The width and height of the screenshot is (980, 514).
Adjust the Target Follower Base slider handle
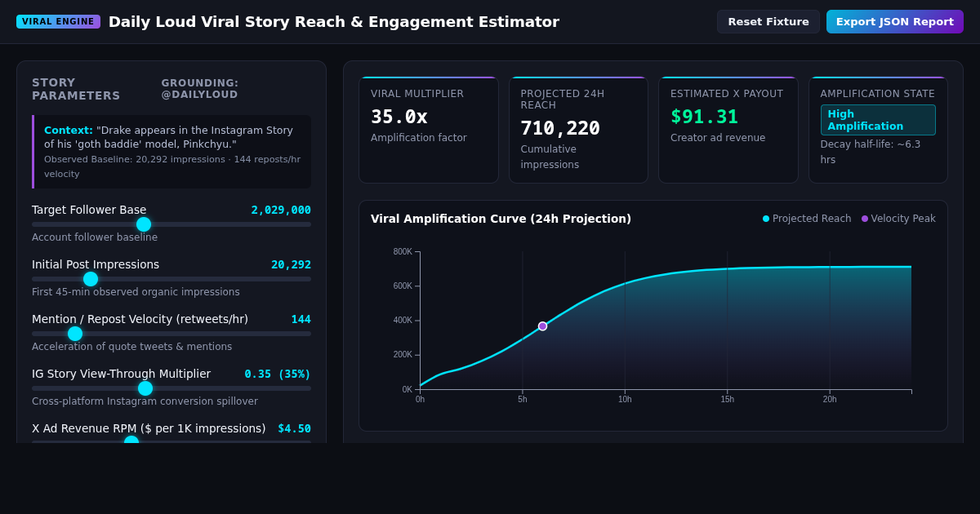point(144,224)
